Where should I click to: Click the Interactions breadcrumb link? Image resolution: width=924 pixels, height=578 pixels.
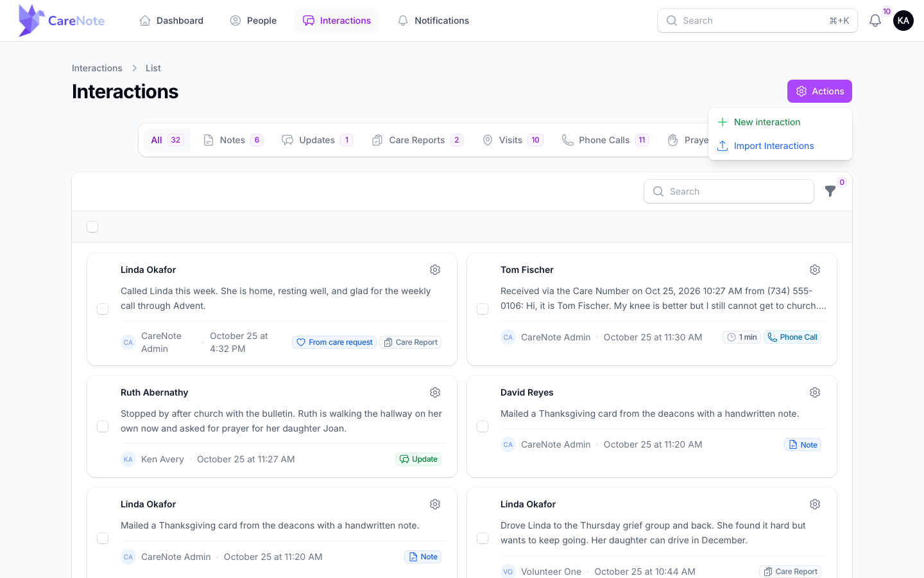pyautogui.click(x=97, y=68)
